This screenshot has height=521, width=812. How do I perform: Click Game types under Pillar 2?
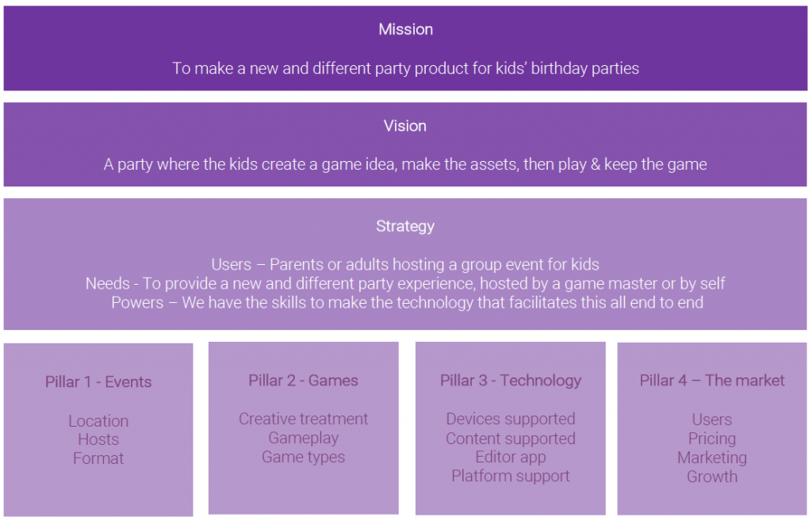point(303,457)
